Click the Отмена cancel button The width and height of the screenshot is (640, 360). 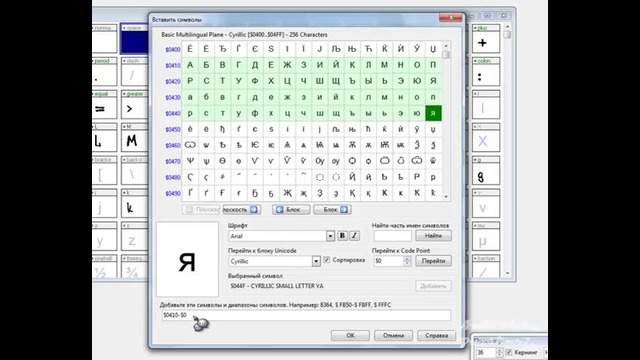point(393,336)
